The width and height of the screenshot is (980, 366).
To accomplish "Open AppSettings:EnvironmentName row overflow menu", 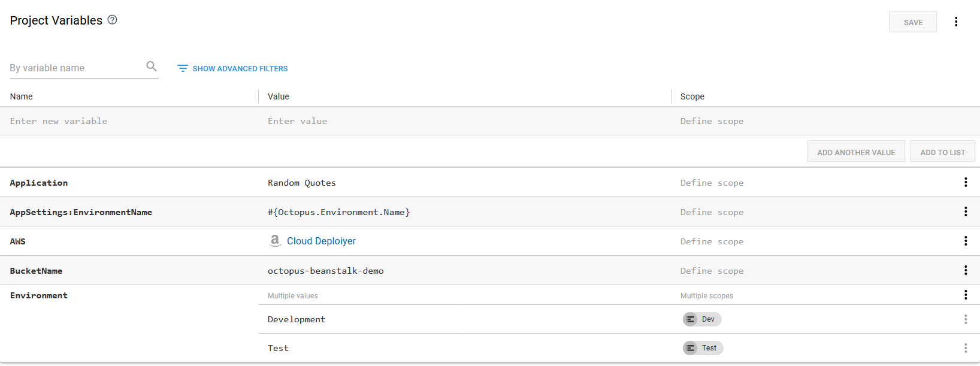I will click(965, 211).
